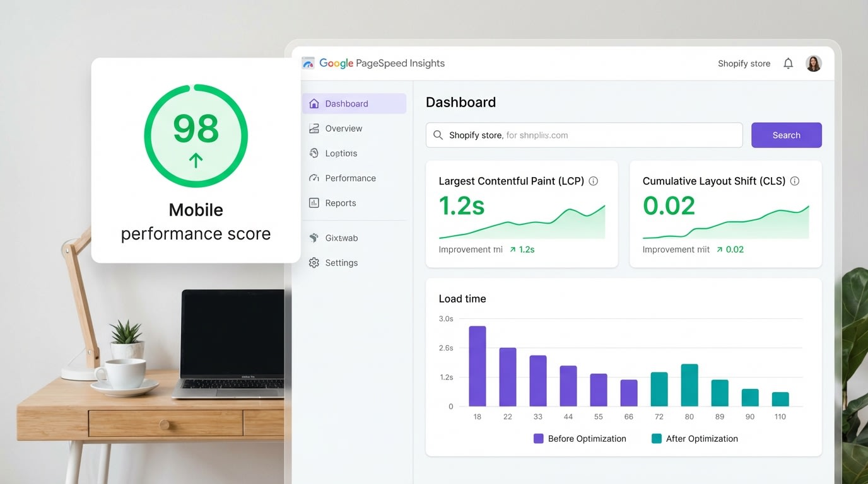Open the CLS info tooltip icon
Viewport: 868px width, 484px height.
point(795,181)
